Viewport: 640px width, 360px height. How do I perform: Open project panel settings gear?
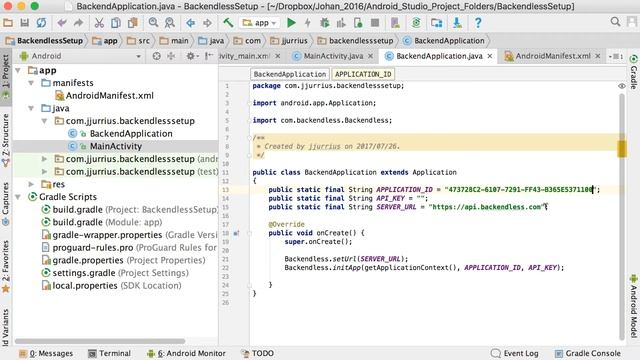191,56
